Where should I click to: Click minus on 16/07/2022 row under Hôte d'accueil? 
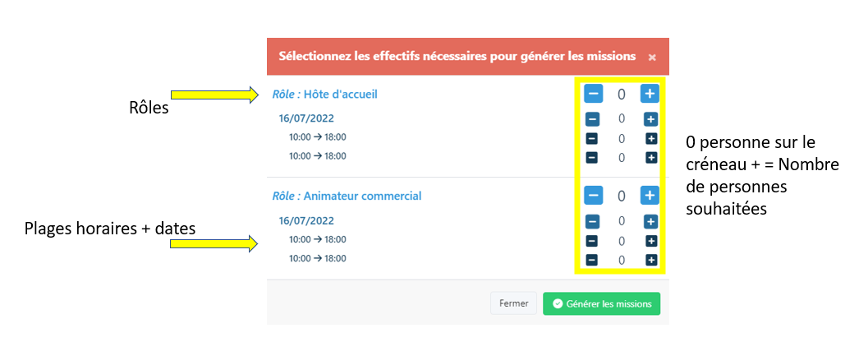point(591,119)
